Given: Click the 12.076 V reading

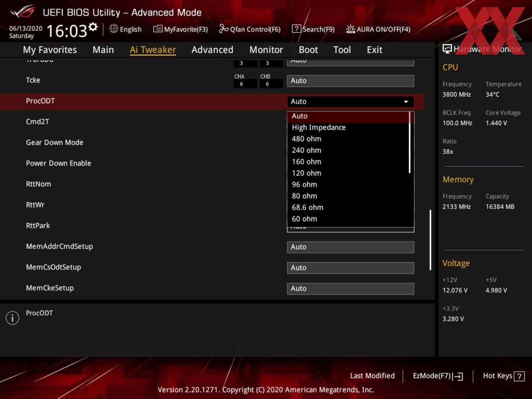Looking at the screenshot, I should [x=455, y=290].
